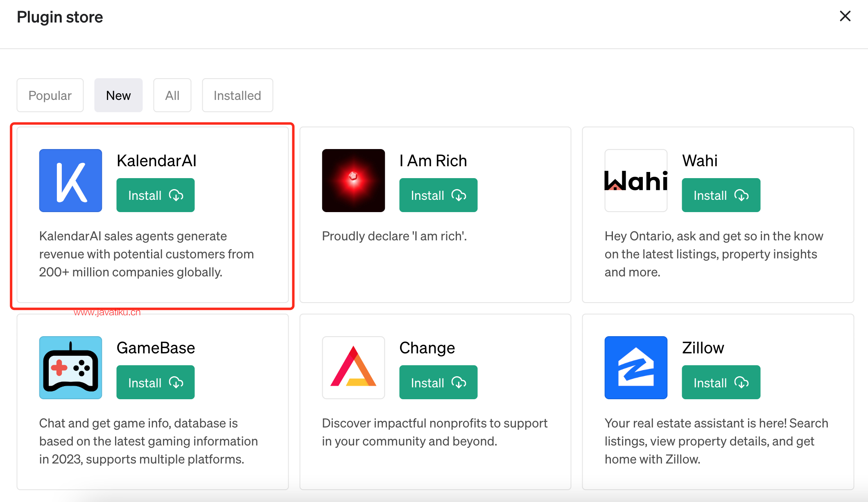Click the GameBase controller icon
Image resolution: width=868 pixels, height=502 pixels.
(70, 368)
